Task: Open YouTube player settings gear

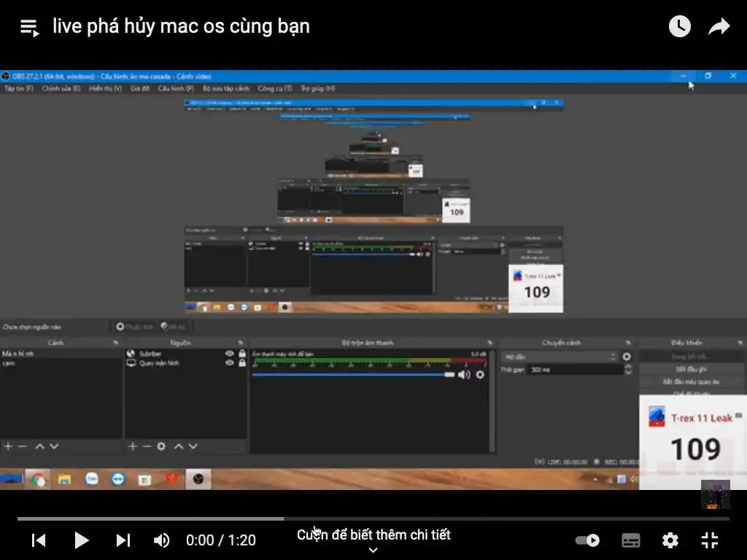Action: click(670, 540)
